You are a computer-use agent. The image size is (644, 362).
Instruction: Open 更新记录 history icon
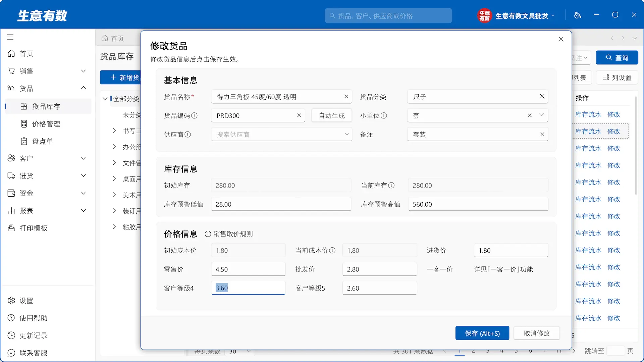click(11, 335)
